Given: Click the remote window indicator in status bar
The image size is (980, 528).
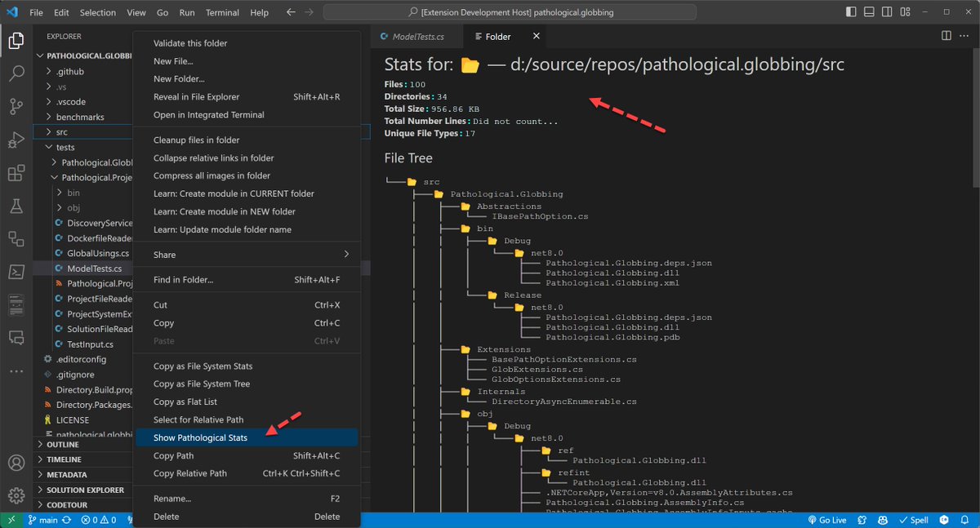Looking at the screenshot, I should click(x=11, y=520).
